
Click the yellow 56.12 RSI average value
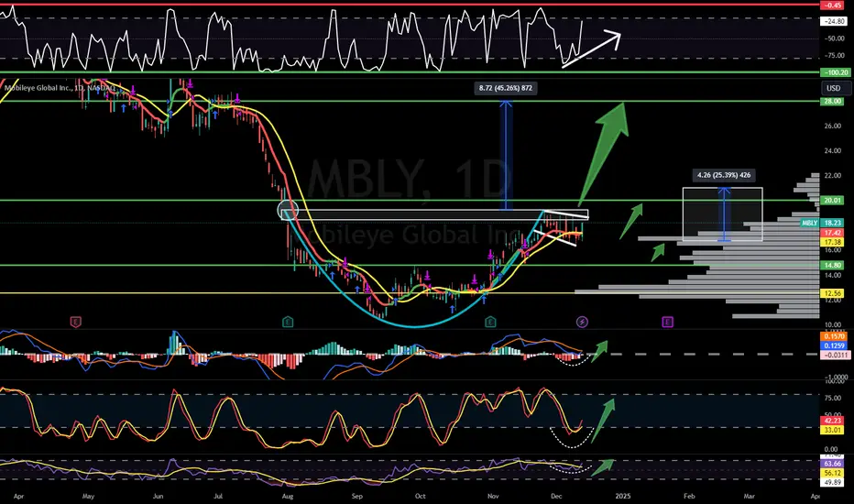pos(832,473)
